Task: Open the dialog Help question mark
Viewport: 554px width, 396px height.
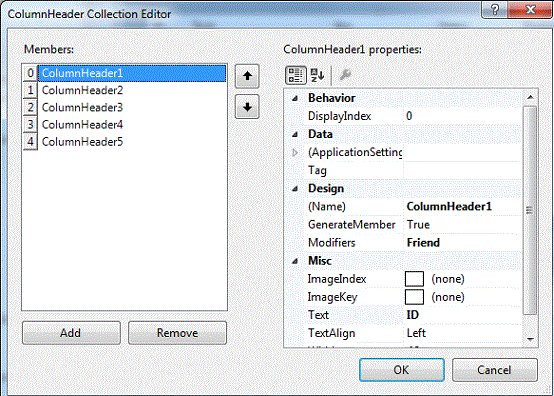Action: click(495, 10)
